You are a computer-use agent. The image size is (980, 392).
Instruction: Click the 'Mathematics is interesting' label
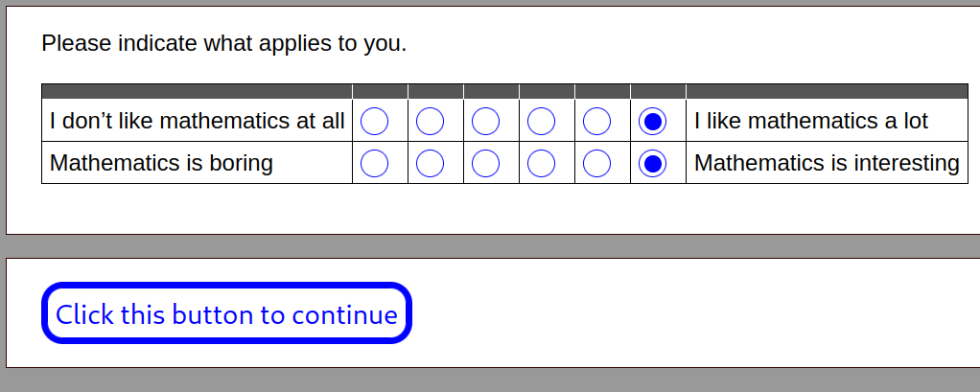(x=827, y=163)
